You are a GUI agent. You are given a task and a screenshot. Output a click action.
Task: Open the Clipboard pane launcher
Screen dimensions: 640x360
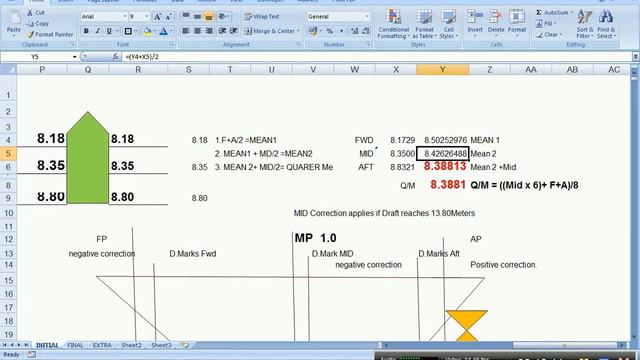pos(72,44)
